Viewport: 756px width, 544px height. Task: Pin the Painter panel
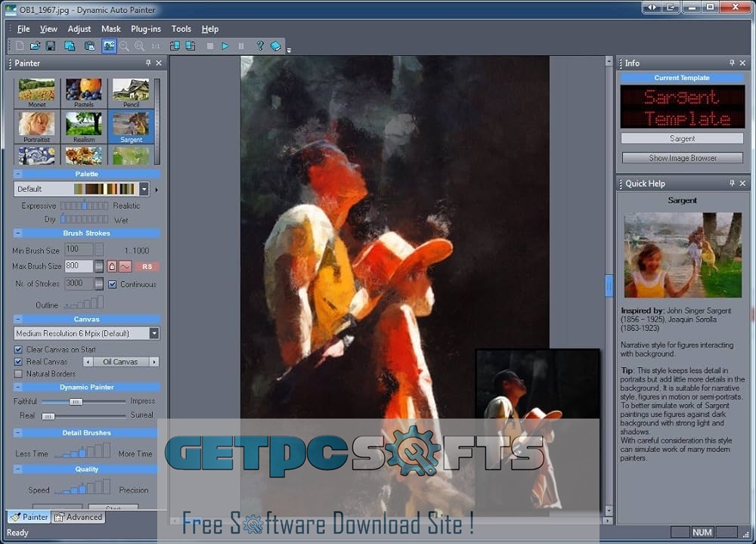pos(148,63)
